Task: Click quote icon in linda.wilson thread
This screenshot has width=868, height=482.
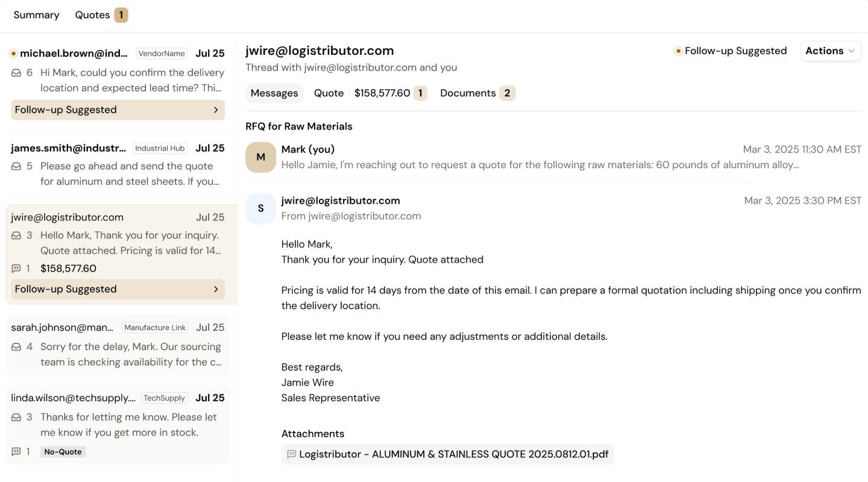Action: [x=16, y=452]
